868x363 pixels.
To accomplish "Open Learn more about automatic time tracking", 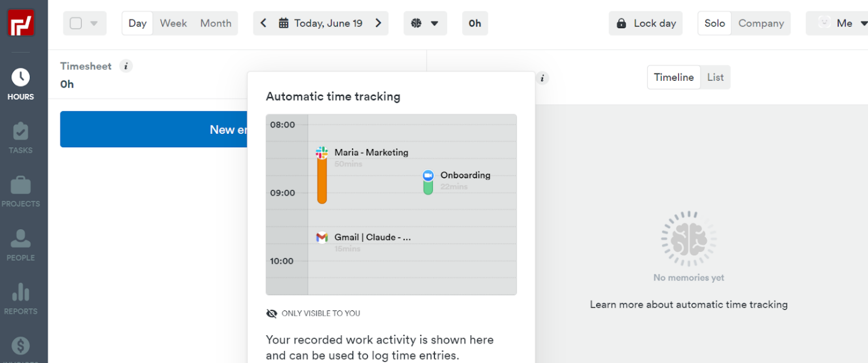I will [x=688, y=304].
